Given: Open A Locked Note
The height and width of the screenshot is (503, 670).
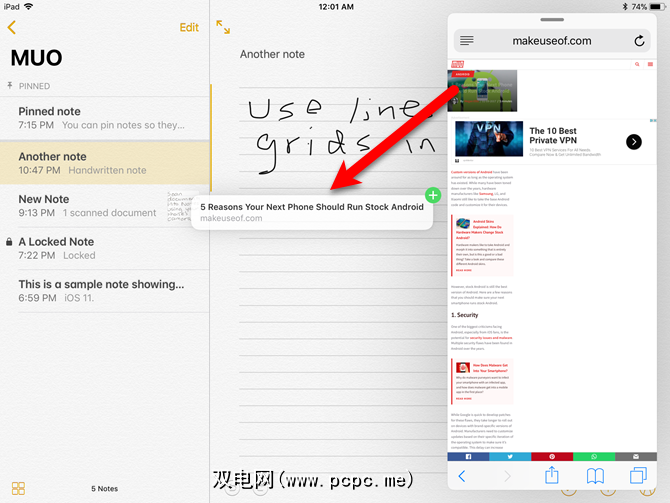Looking at the screenshot, I should 105,248.
